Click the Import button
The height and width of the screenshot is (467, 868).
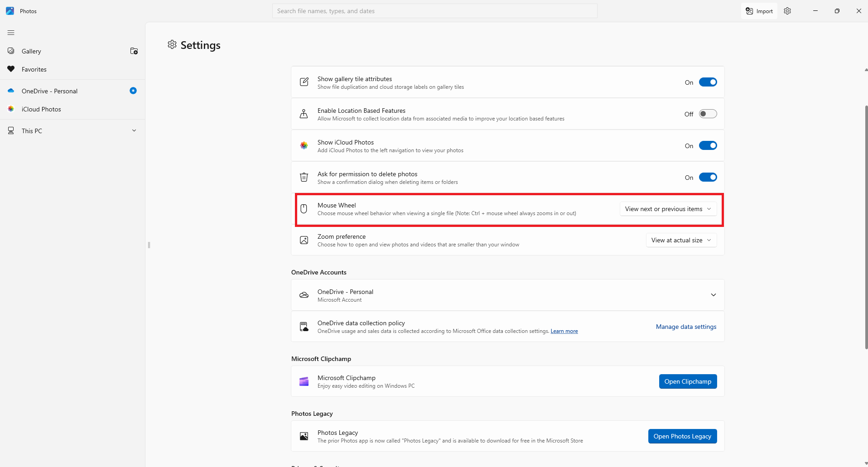click(x=759, y=11)
